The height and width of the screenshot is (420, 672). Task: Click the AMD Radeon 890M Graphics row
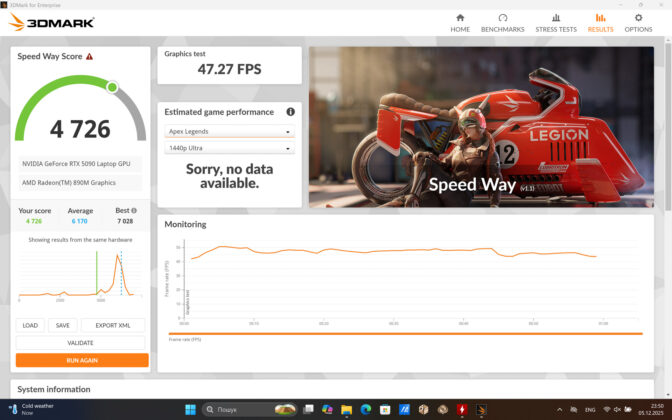pos(80,183)
